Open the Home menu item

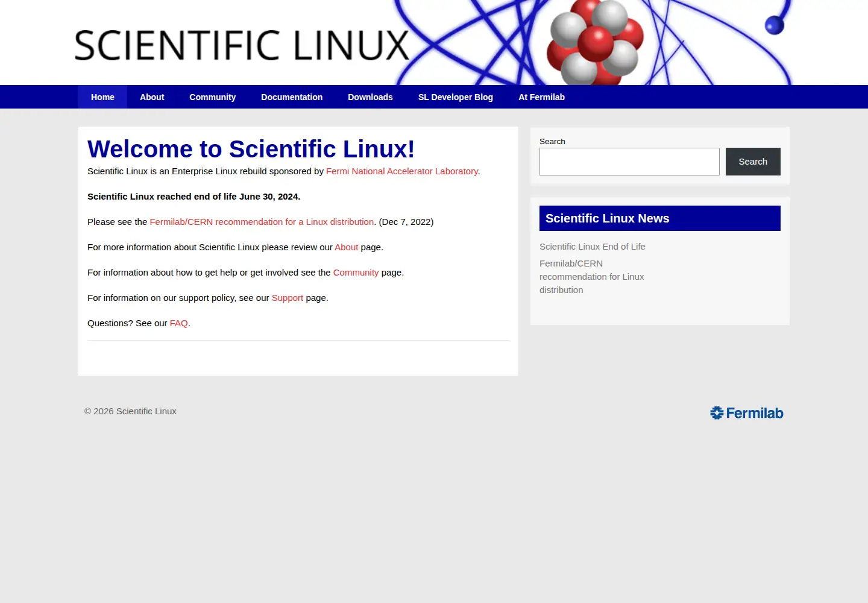[102, 97]
